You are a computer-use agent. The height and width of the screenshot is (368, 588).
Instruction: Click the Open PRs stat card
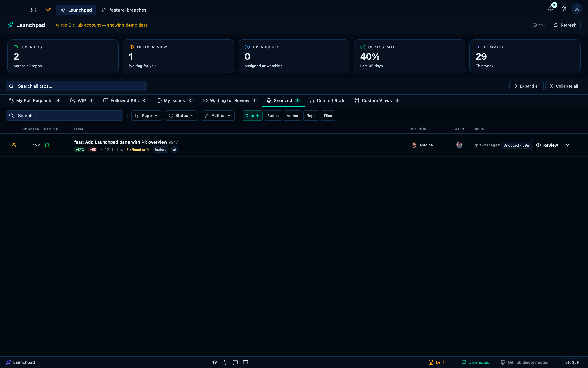tap(63, 56)
